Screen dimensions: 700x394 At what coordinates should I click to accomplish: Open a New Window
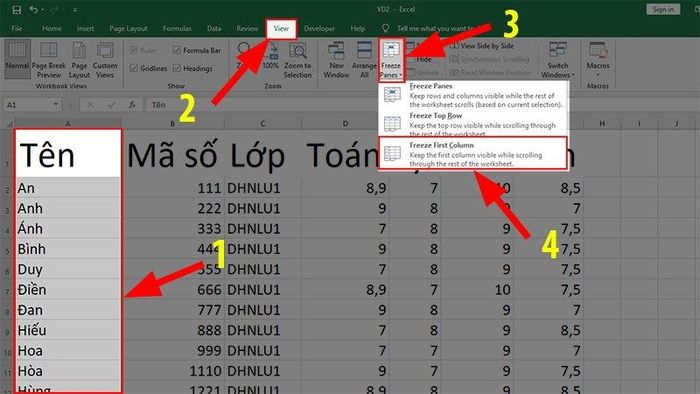pos(336,60)
